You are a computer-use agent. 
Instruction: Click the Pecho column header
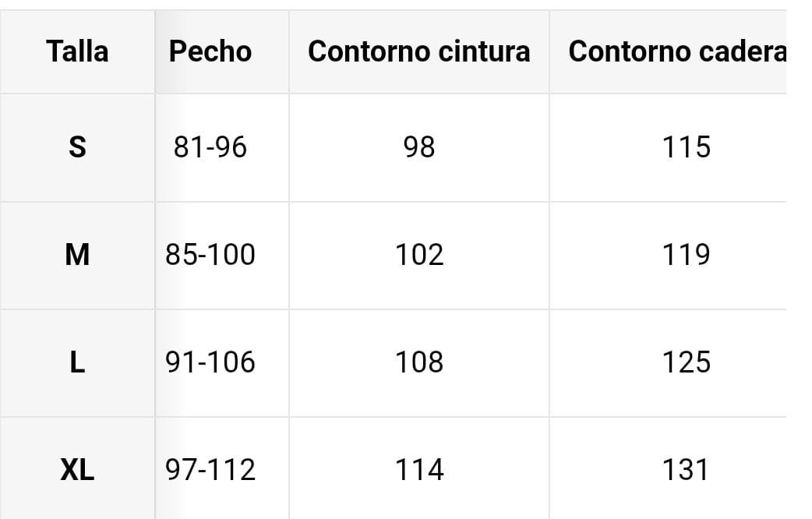(210, 51)
